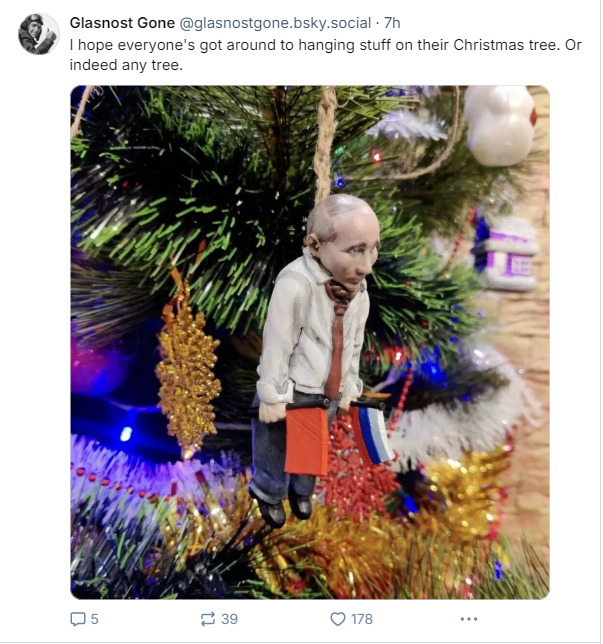Click the 7h timestamp

392,23
